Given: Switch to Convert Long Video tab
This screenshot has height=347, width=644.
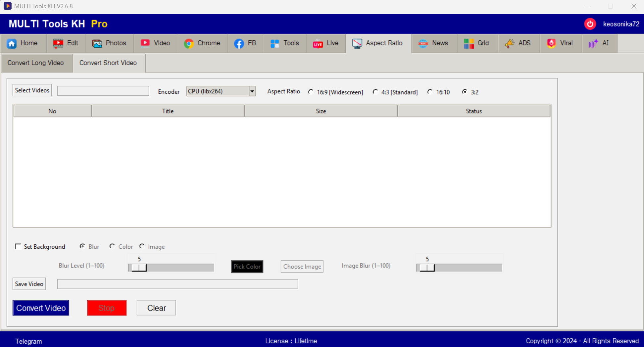Looking at the screenshot, I should [x=36, y=63].
